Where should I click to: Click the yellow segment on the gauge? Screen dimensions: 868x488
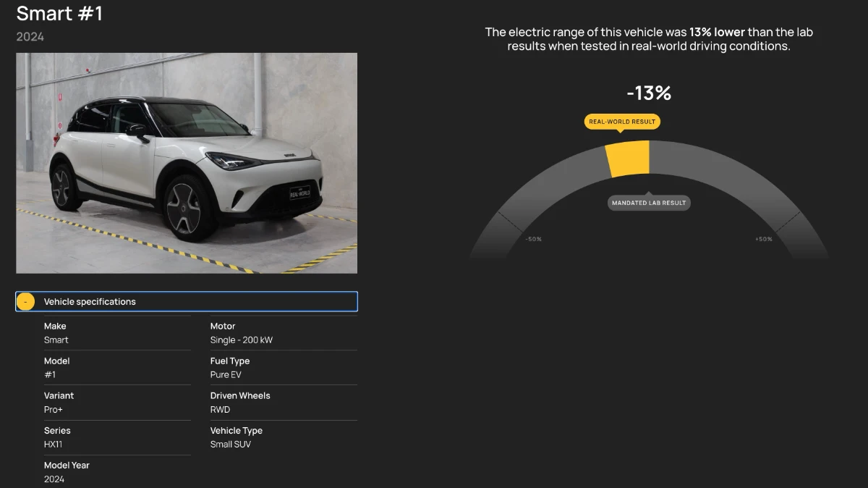click(x=628, y=159)
